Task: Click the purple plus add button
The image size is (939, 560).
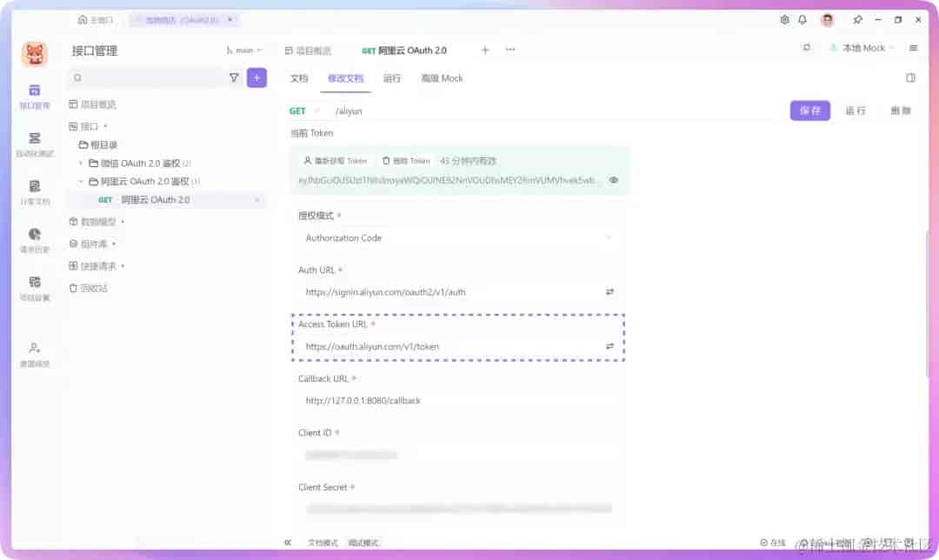Action: (256, 78)
